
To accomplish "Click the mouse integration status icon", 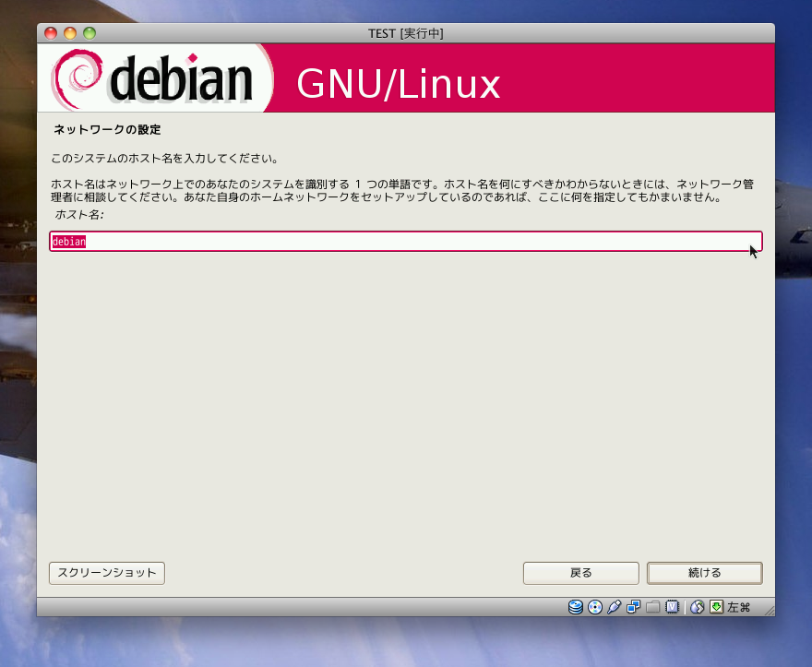I will tap(697, 607).
